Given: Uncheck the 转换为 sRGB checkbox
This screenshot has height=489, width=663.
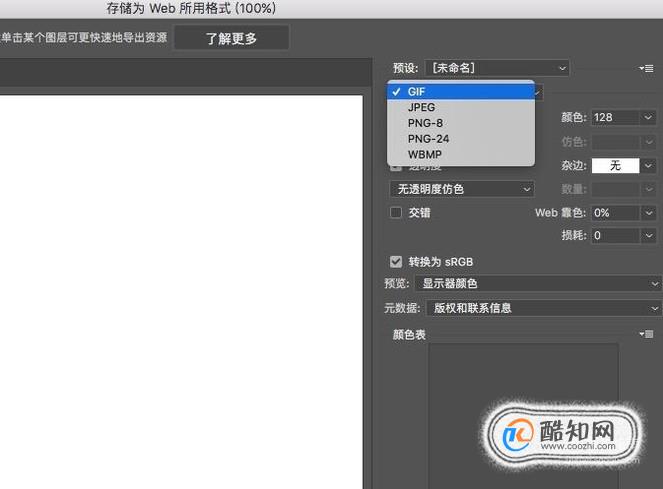Looking at the screenshot, I should pos(396,262).
